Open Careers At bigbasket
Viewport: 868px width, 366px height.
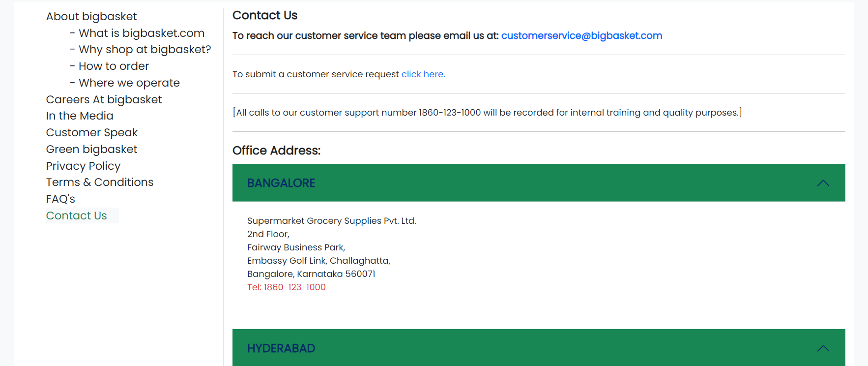coord(104,99)
